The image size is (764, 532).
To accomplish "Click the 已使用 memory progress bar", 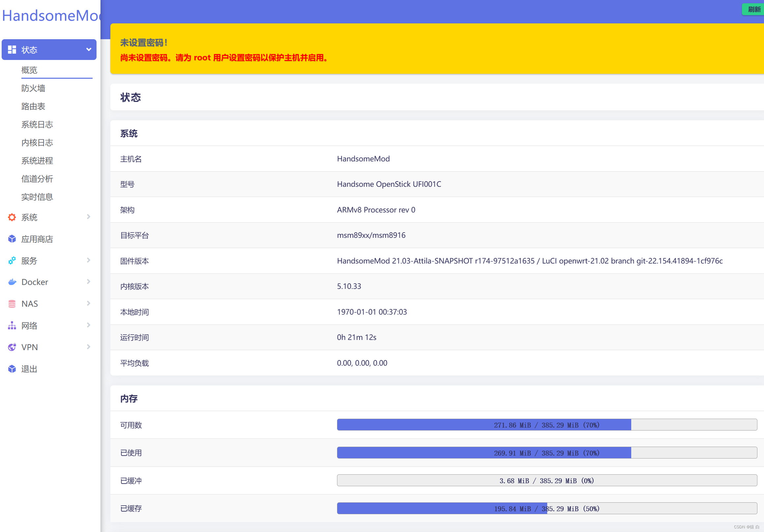I will point(546,453).
